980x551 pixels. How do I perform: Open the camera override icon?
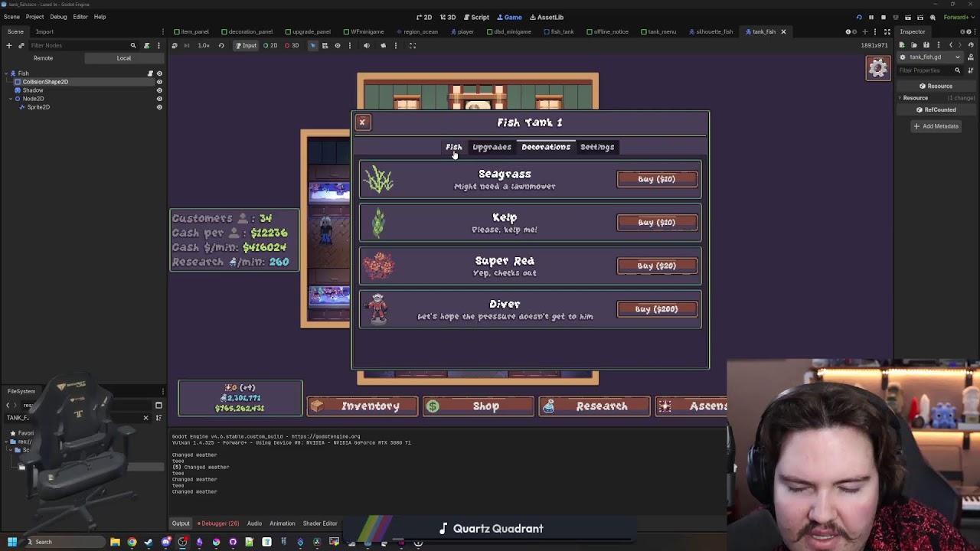383,45
